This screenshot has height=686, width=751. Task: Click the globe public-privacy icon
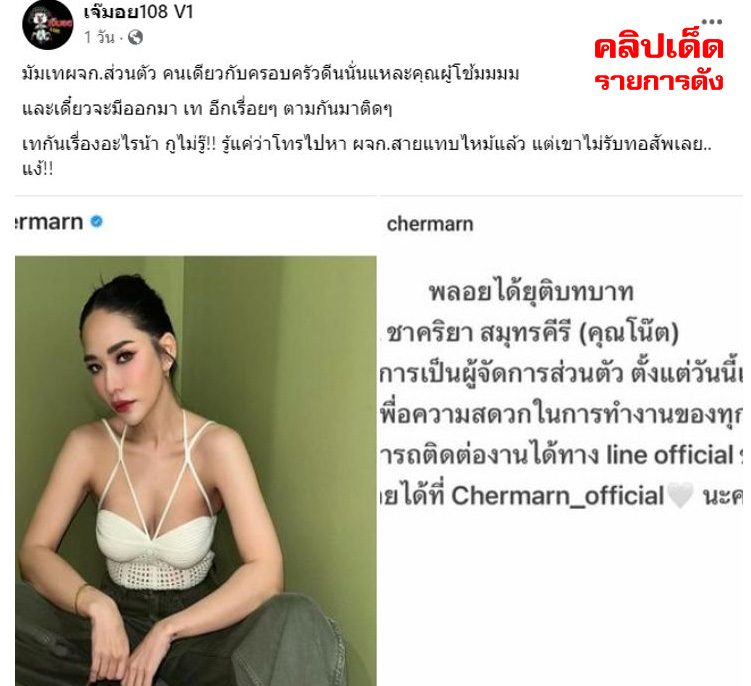(136, 37)
